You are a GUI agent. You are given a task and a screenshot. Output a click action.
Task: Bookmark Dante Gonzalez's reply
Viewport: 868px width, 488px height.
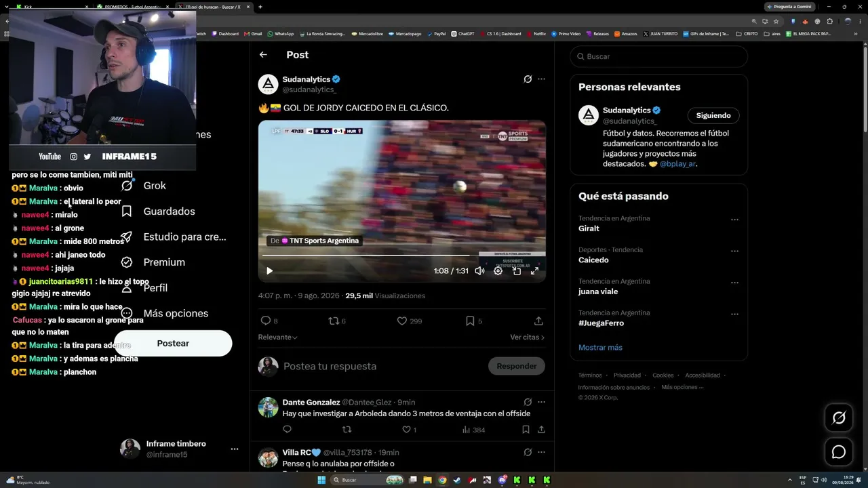coord(526,430)
